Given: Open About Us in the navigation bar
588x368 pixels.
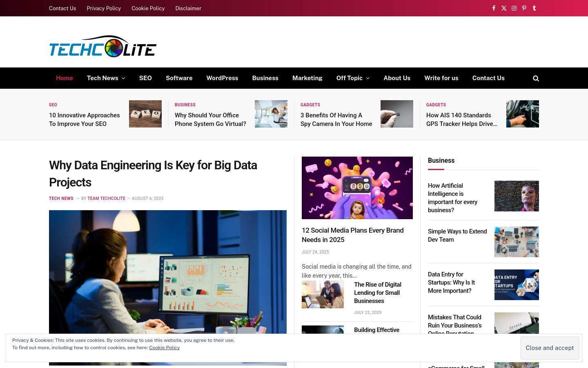Looking at the screenshot, I should click(x=397, y=78).
